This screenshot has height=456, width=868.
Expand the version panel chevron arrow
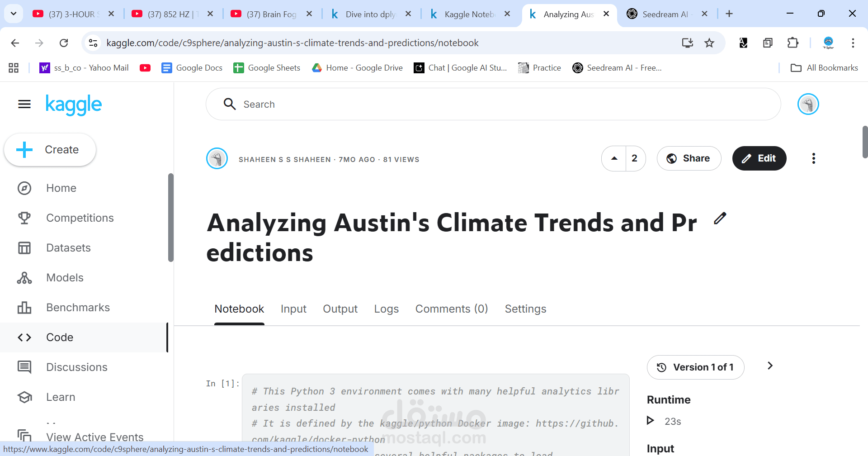(x=770, y=366)
